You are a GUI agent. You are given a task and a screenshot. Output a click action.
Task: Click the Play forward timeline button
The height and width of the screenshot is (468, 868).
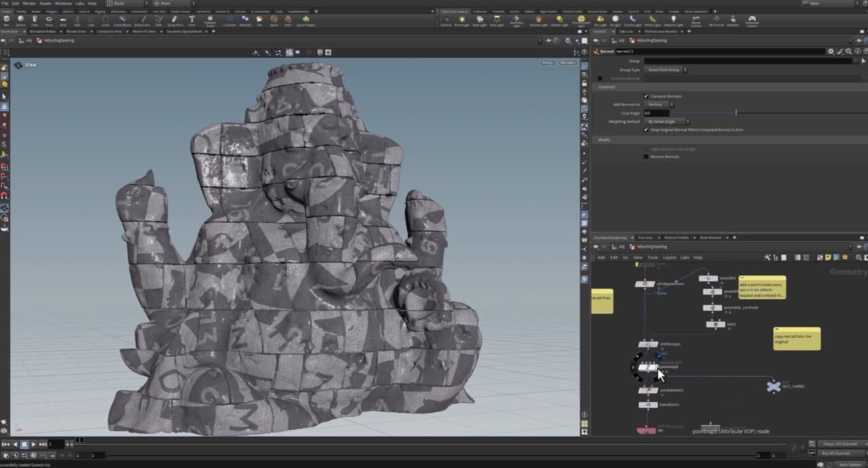pyautogui.click(x=34, y=444)
